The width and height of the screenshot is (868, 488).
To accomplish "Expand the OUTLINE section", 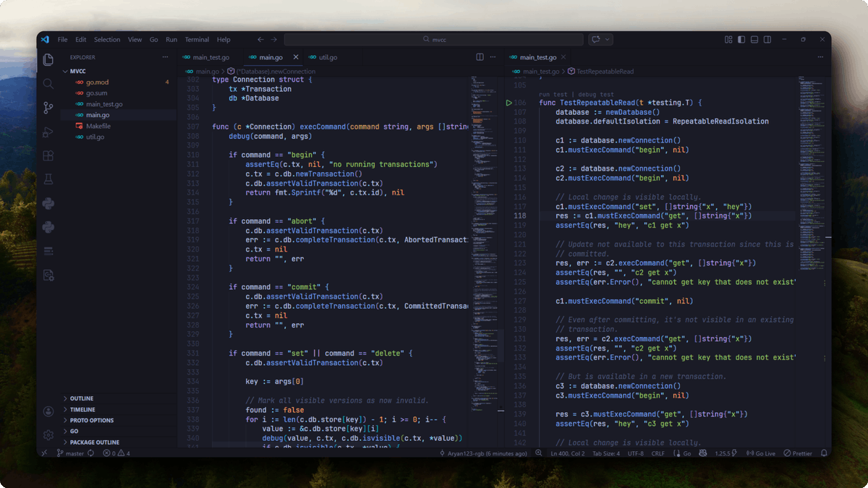I will pos(119,398).
